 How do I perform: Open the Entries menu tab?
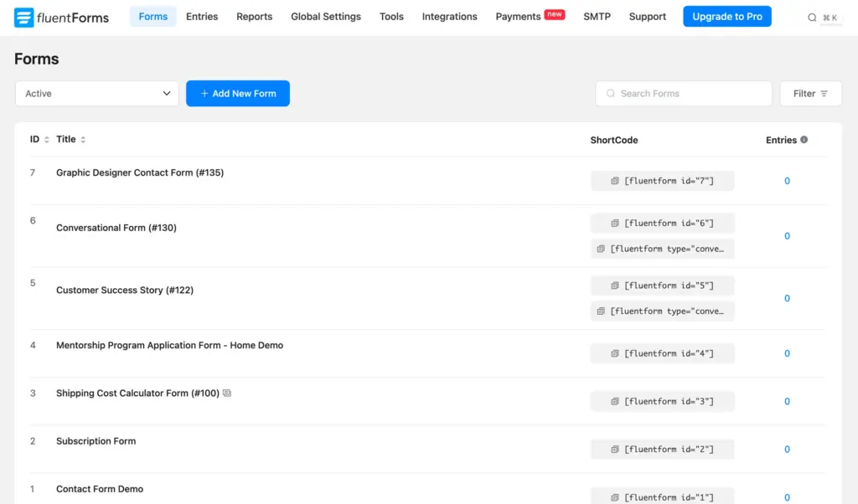202,17
